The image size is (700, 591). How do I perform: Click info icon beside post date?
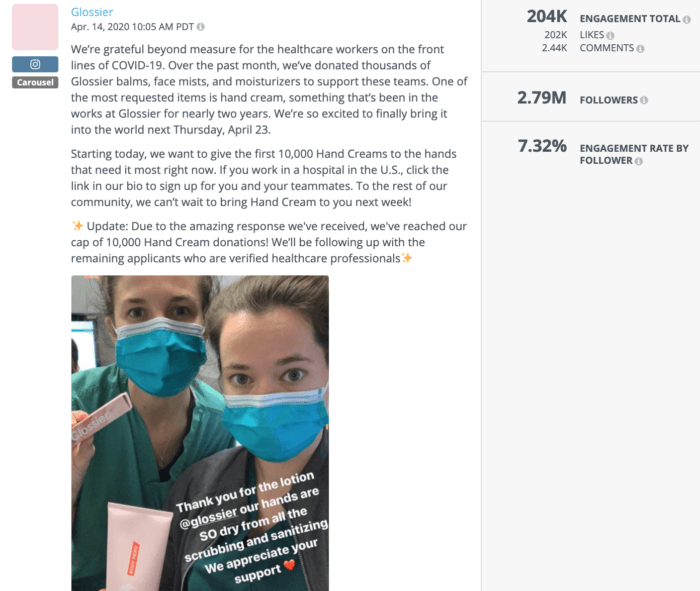[201, 27]
